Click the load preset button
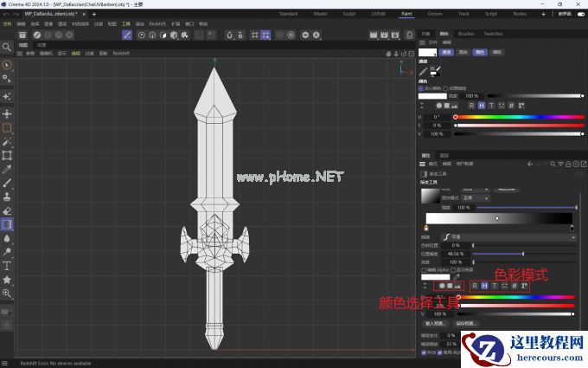The width and height of the screenshot is (588, 368). pyautogui.click(x=435, y=323)
